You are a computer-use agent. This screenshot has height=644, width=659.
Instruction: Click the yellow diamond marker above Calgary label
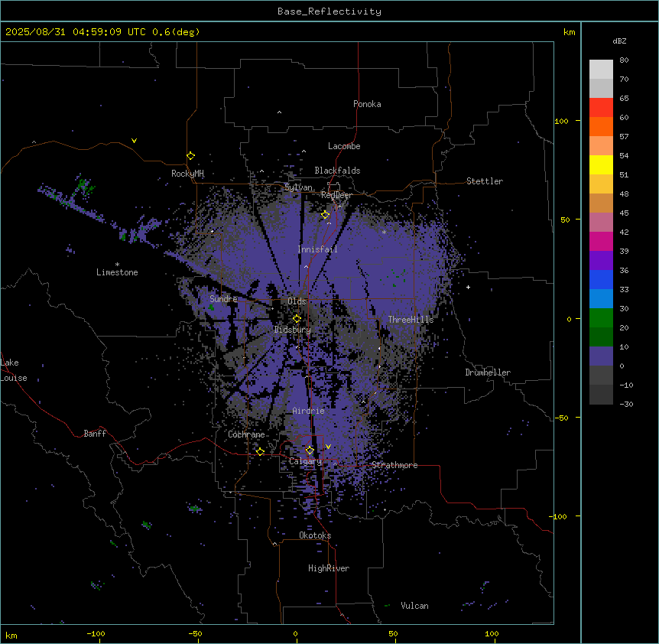click(x=310, y=450)
